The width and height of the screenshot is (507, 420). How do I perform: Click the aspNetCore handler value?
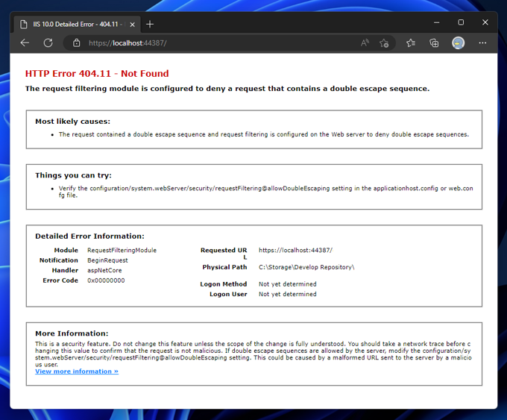[104, 270]
